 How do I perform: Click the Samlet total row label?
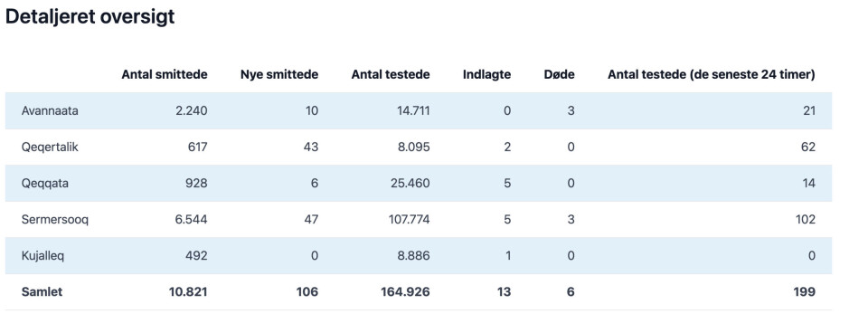point(42,292)
